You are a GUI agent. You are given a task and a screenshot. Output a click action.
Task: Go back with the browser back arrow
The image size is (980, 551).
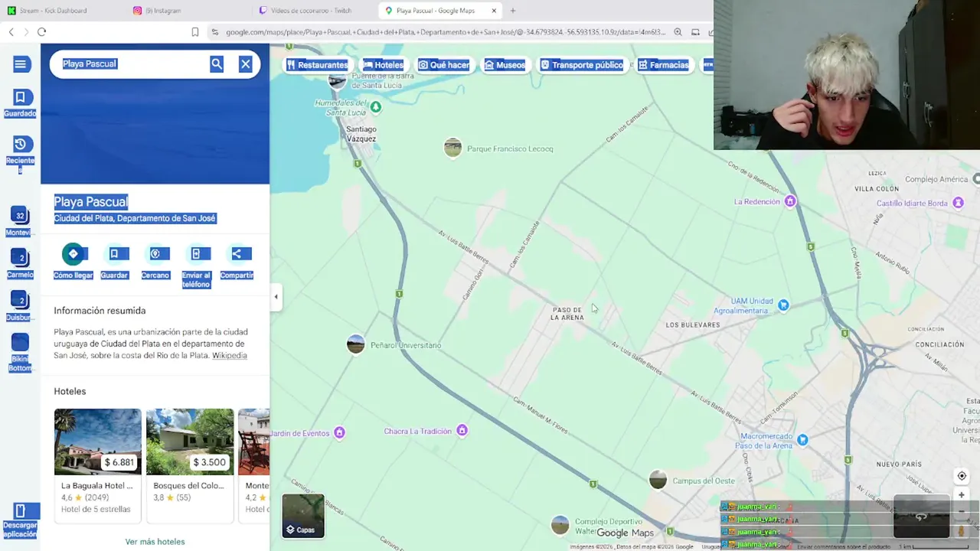pos(11,32)
